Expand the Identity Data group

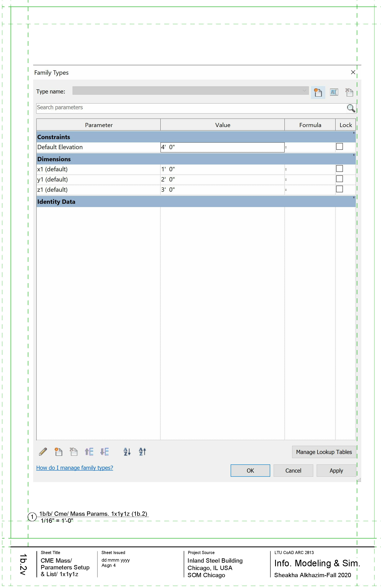(354, 197)
